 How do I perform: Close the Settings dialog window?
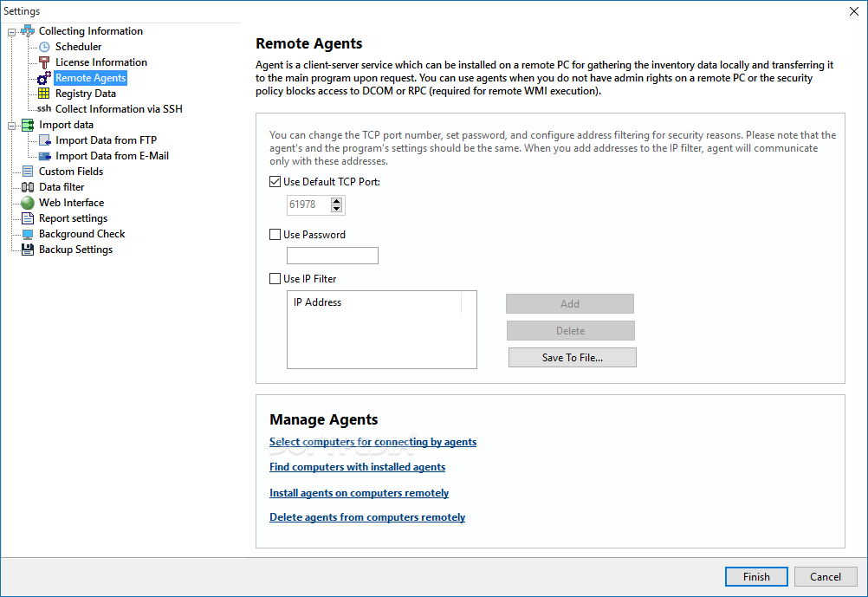coord(854,11)
